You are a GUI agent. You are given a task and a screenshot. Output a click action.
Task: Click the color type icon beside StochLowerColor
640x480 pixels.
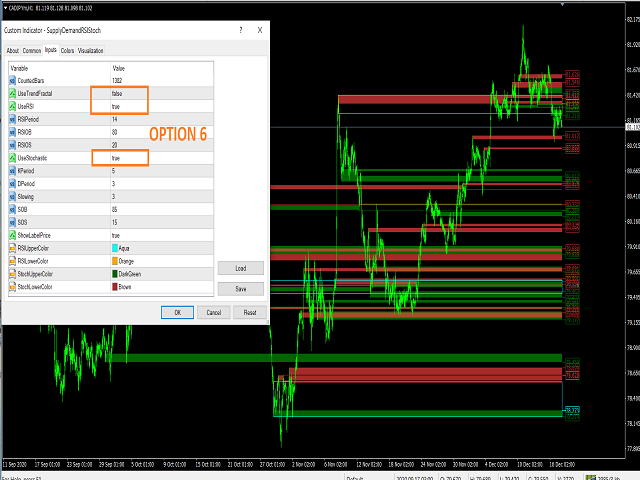pyautogui.click(x=13, y=287)
